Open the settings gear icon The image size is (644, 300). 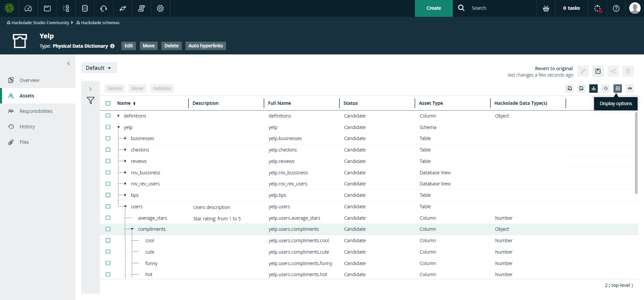[160, 8]
